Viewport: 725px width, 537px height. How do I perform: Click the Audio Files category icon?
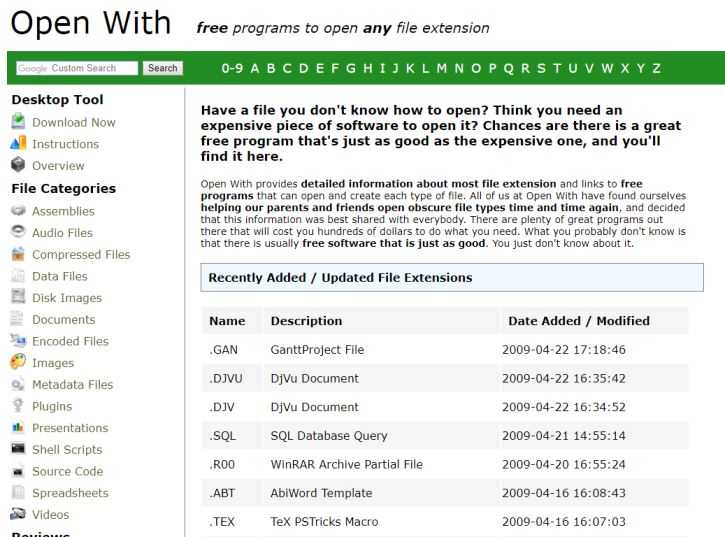17,232
